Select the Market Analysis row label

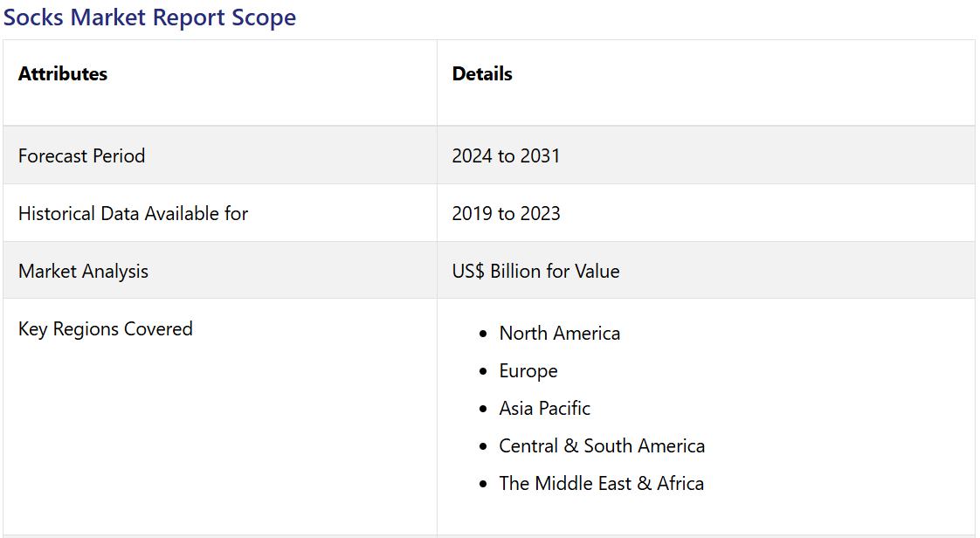point(83,272)
